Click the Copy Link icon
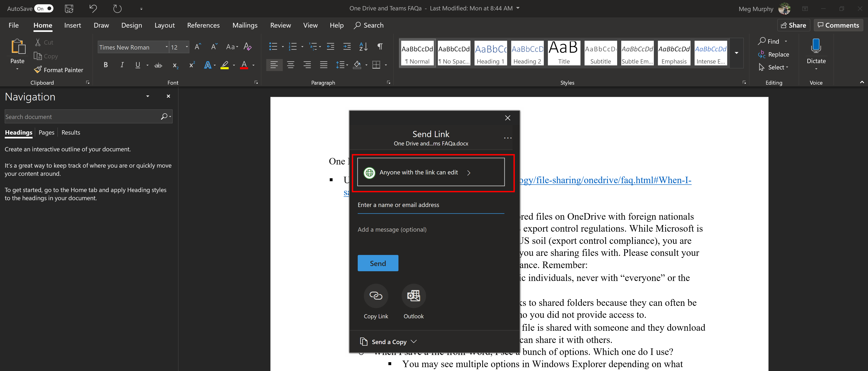The width and height of the screenshot is (868, 371). (x=376, y=296)
